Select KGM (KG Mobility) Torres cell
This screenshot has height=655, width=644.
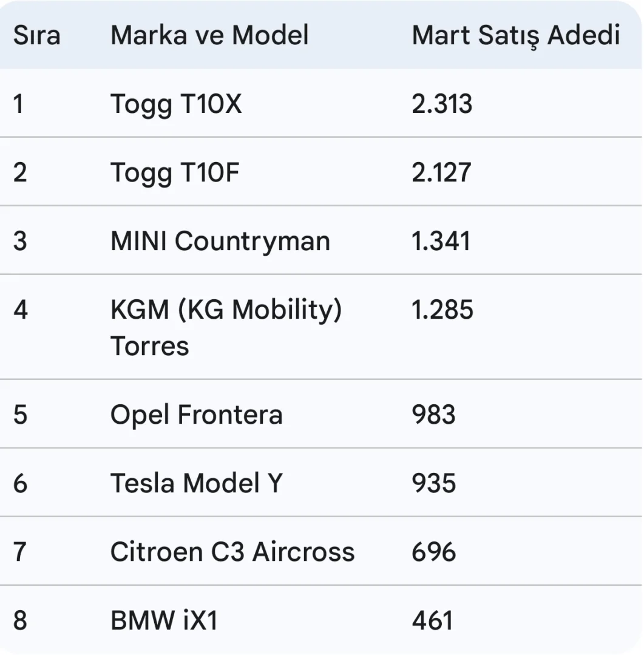[x=226, y=328]
